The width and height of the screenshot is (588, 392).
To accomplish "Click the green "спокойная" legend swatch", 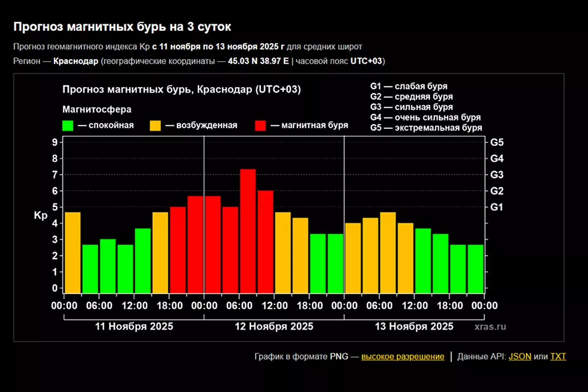I will click(68, 125).
